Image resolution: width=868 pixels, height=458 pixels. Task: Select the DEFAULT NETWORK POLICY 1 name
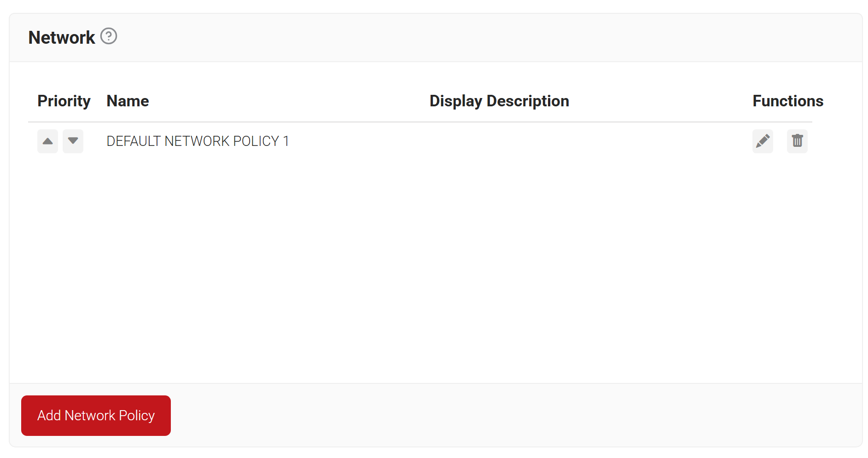198,141
